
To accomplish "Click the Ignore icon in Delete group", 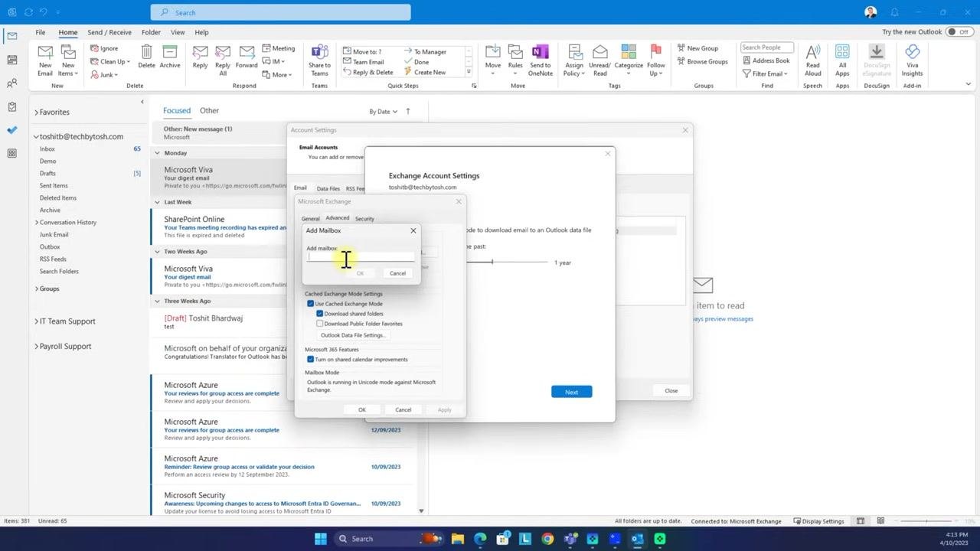I will (x=104, y=48).
